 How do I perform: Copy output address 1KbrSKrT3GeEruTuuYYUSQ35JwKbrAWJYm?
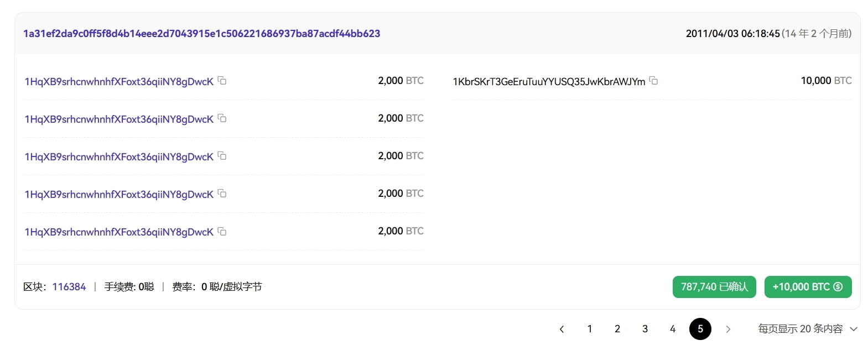click(x=653, y=81)
